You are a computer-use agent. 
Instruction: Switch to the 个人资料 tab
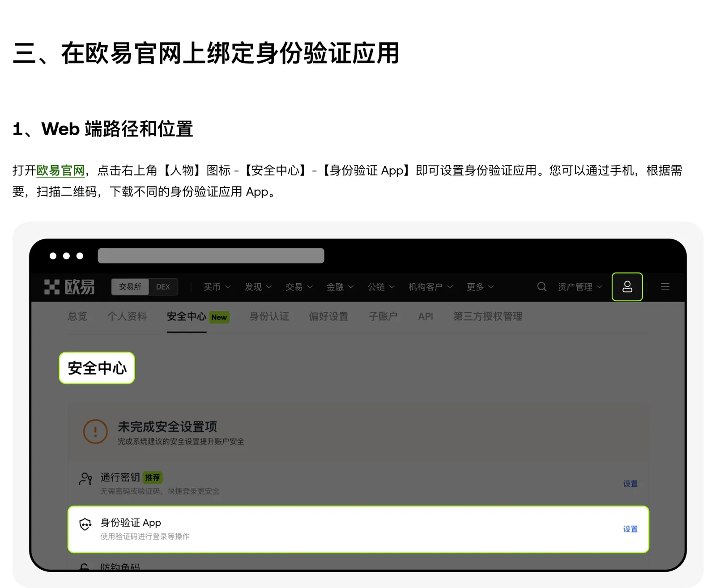coord(127,316)
